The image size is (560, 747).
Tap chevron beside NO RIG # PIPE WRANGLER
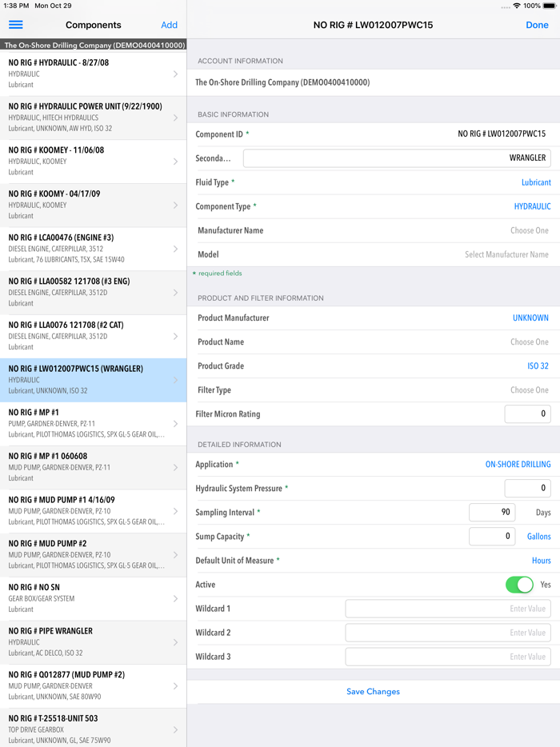175,642
